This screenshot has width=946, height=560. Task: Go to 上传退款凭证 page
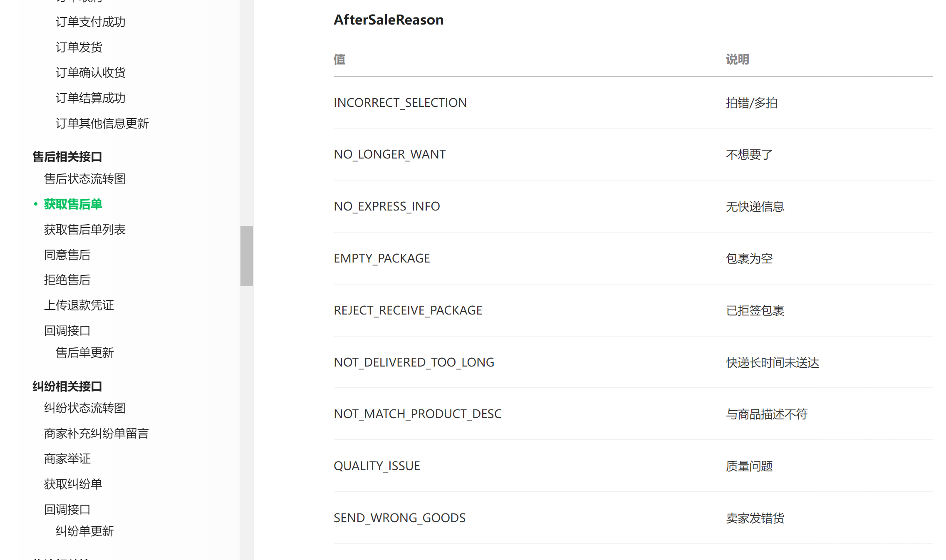click(x=79, y=305)
